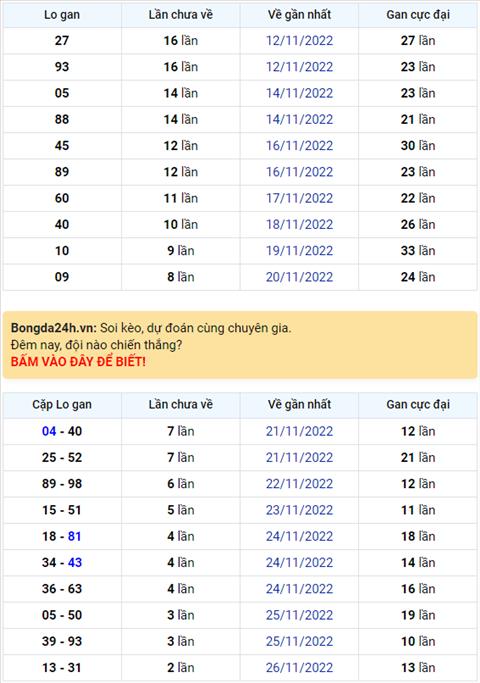The width and height of the screenshot is (480, 683).
Task: Open date 14/11/2022 in row 88
Action: tap(299, 119)
